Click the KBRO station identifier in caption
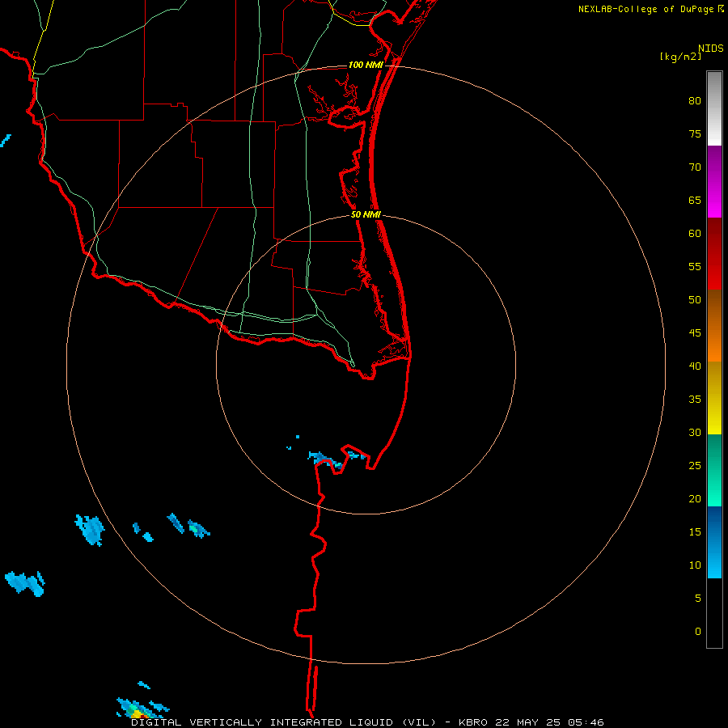Viewport: 728px width, 728px height. 473,722
